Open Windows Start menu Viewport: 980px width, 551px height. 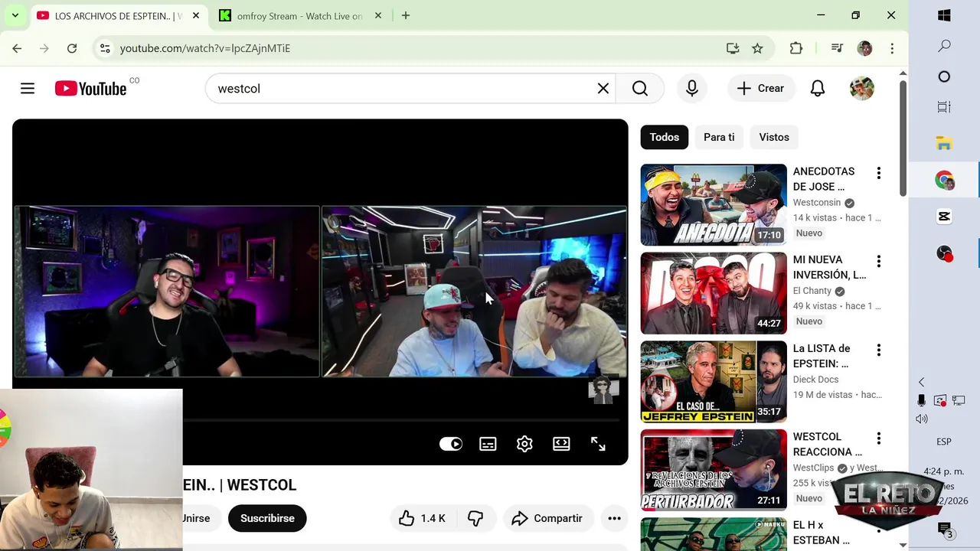pyautogui.click(x=944, y=15)
